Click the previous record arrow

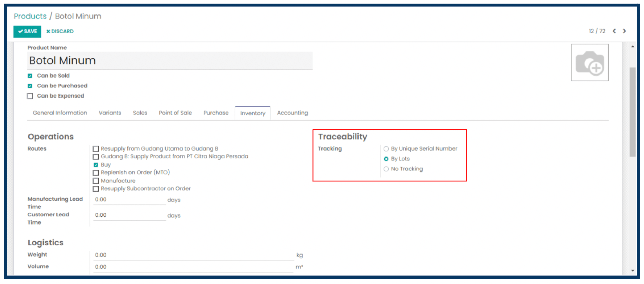(614, 31)
